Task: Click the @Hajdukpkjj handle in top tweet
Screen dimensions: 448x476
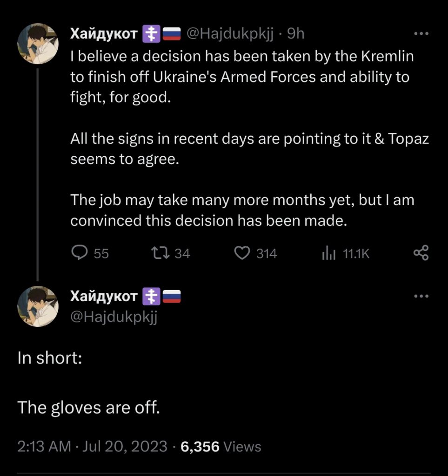Action: 230,33
